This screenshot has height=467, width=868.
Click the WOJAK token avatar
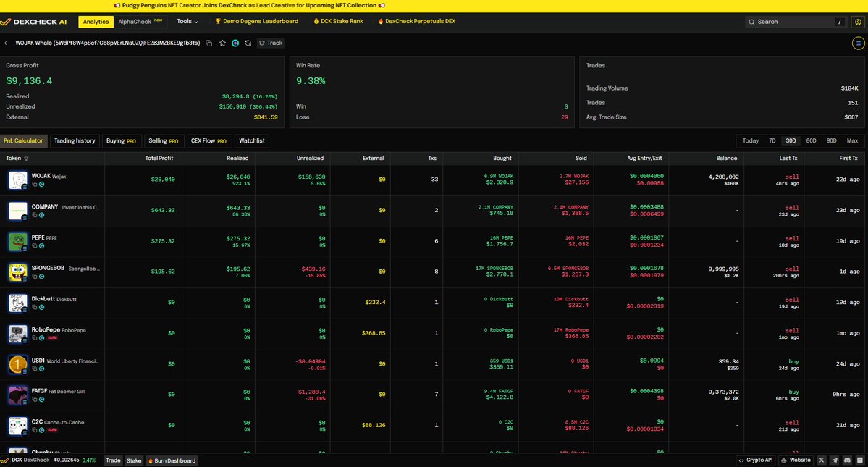pyautogui.click(x=17, y=180)
